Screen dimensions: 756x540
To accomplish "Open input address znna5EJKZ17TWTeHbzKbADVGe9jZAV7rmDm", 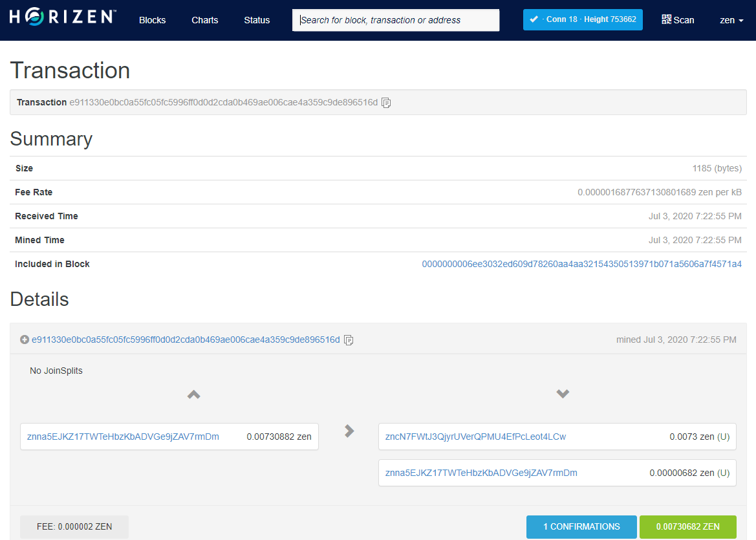I will 123,437.
